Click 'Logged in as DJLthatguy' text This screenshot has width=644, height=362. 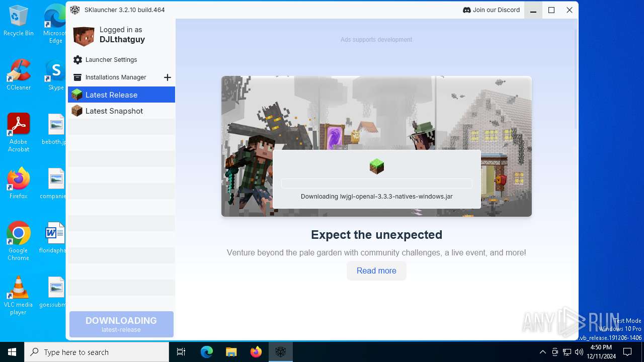tap(122, 35)
